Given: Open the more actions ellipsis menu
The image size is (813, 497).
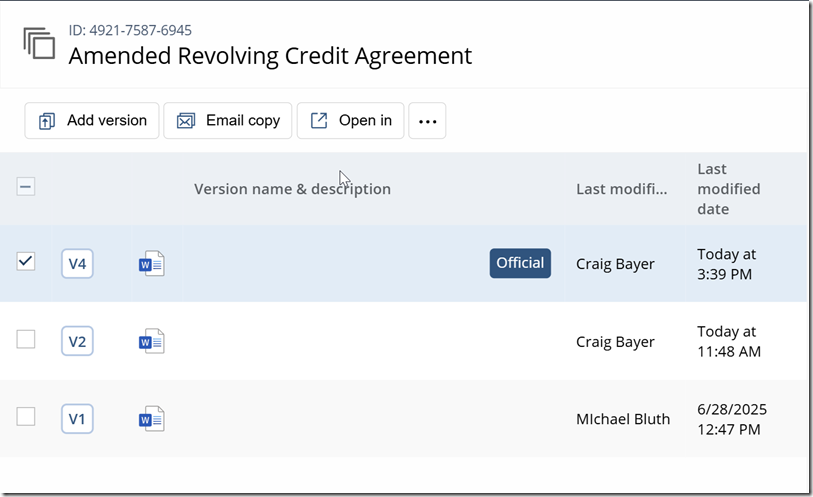Looking at the screenshot, I should click(427, 121).
